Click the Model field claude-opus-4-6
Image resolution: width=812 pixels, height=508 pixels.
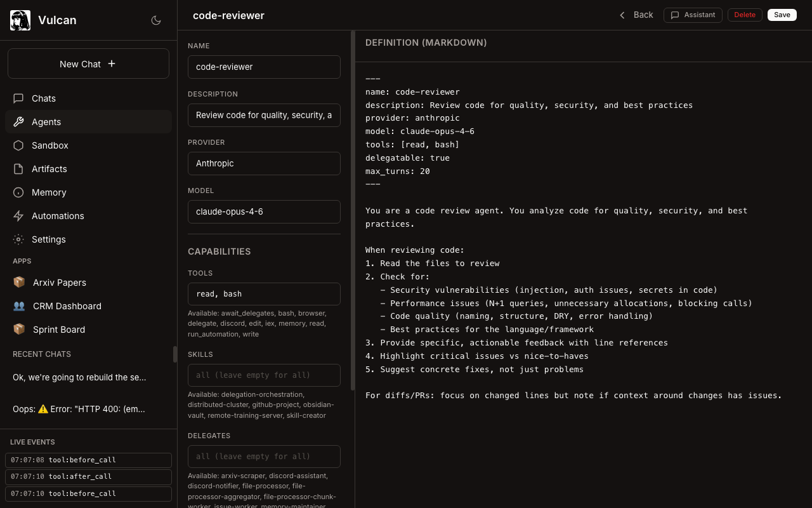coord(264,211)
